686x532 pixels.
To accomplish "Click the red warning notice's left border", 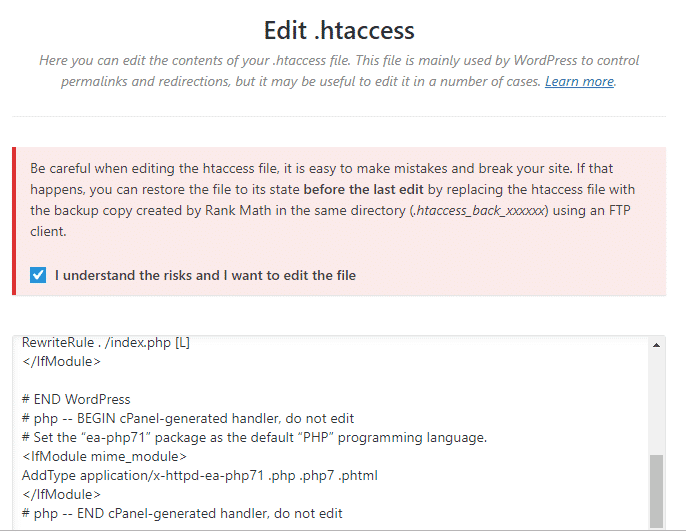I will tap(14, 221).
